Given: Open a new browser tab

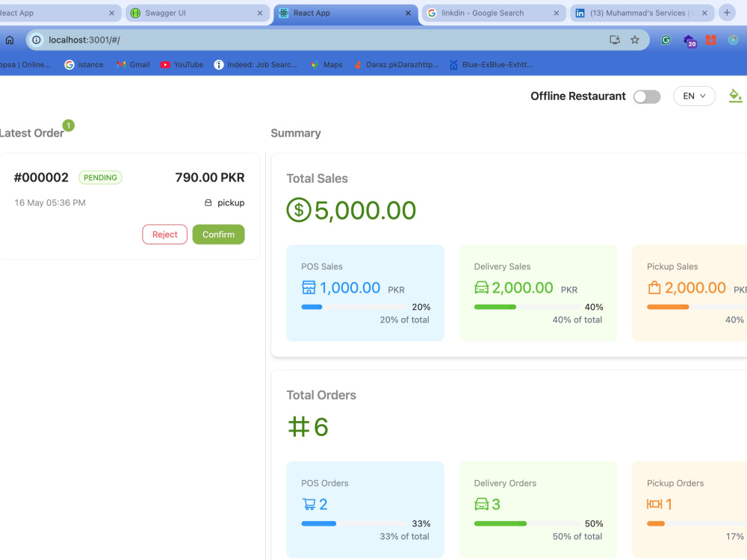Looking at the screenshot, I should click(727, 13).
